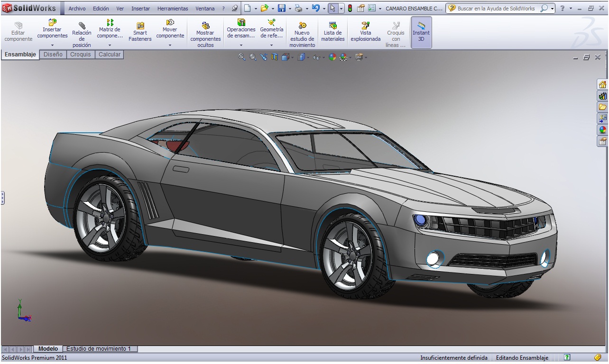609x364 pixels.
Task: Toggle Instant 3D mode
Action: click(x=421, y=32)
